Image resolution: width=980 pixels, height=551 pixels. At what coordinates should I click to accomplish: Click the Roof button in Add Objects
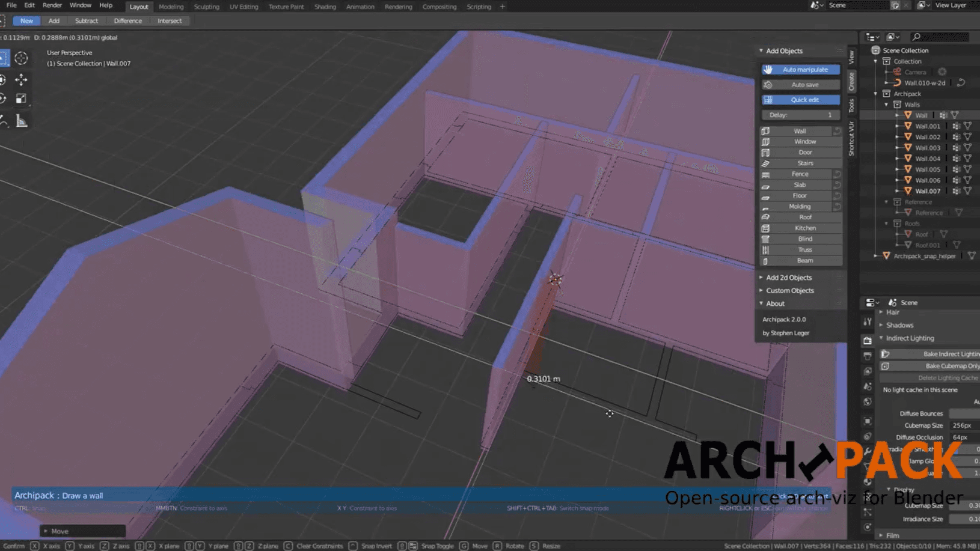click(x=801, y=218)
